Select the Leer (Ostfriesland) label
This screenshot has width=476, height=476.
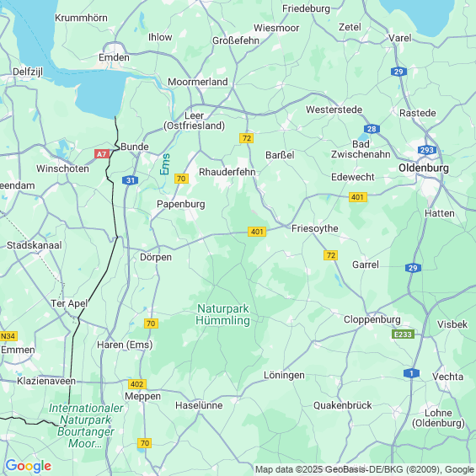[195, 120]
